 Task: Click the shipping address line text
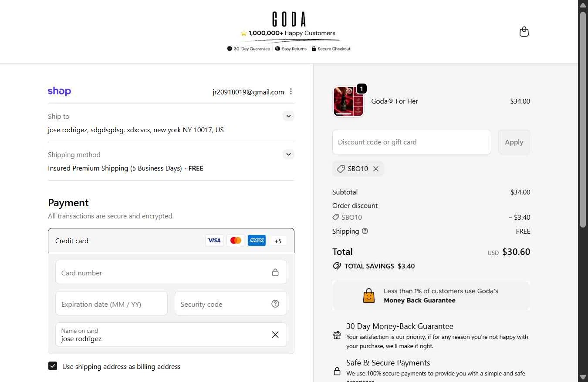[136, 130]
